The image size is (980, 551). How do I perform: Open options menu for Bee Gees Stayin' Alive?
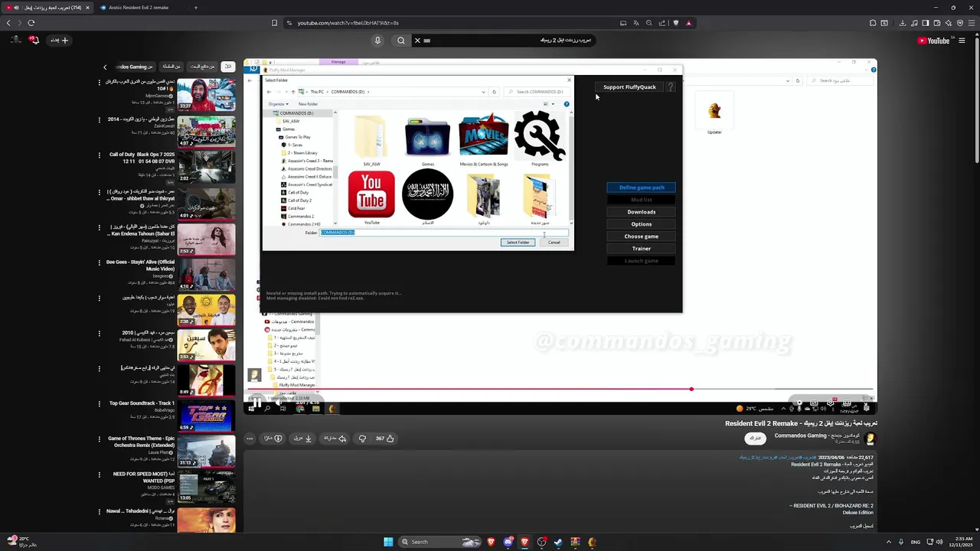coord(99,263)
